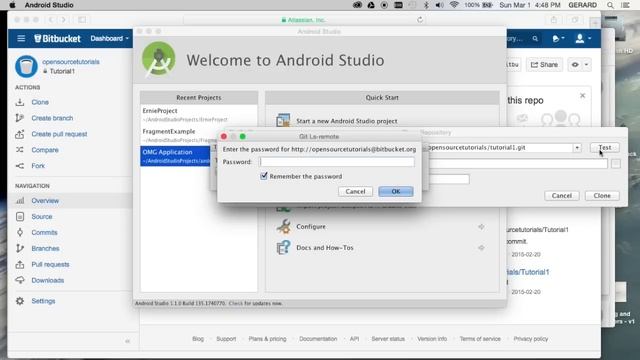Click Clone button in Clone Repository dialog
This screenshot has width=640, height=360.
(x=602, y=196)
